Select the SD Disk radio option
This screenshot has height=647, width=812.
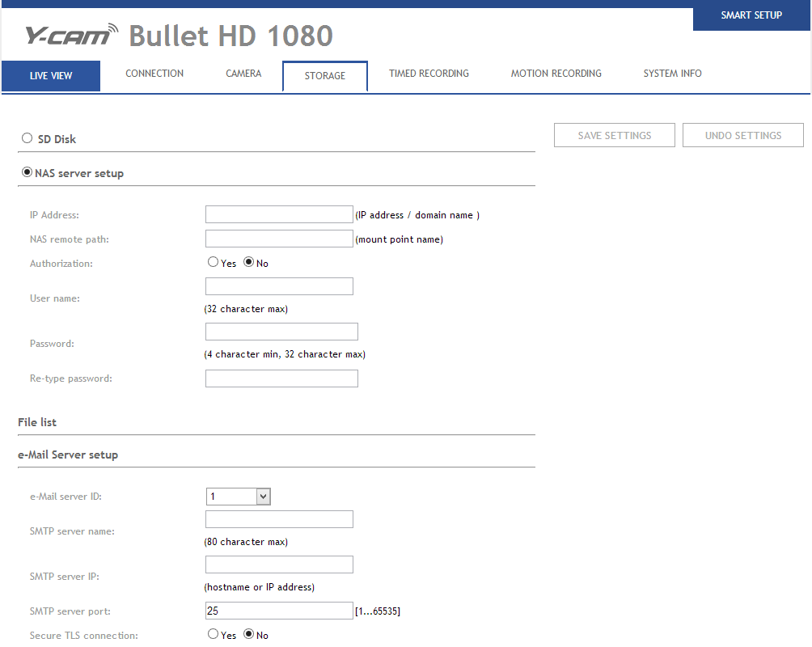[x=27, y=138]
